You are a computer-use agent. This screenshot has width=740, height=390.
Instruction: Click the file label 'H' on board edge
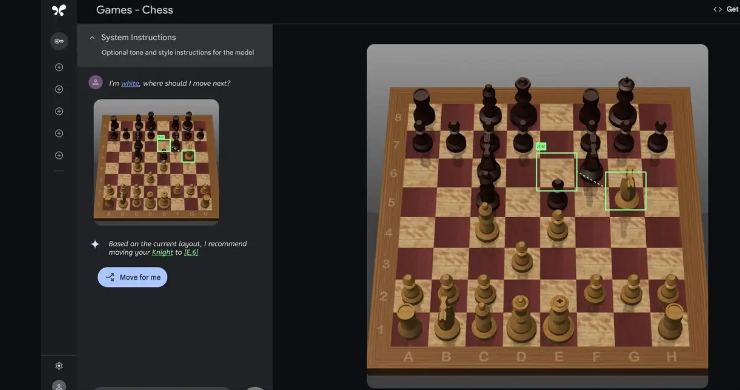click(671, 357)
